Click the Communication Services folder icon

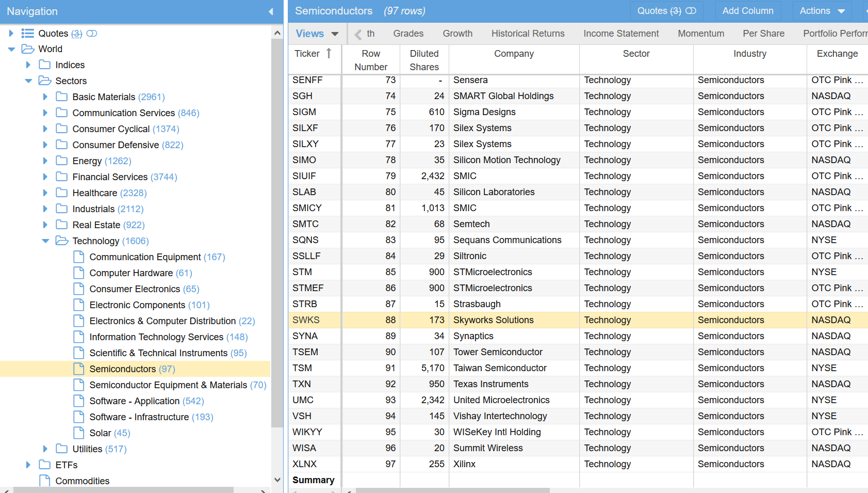[62, 113]
